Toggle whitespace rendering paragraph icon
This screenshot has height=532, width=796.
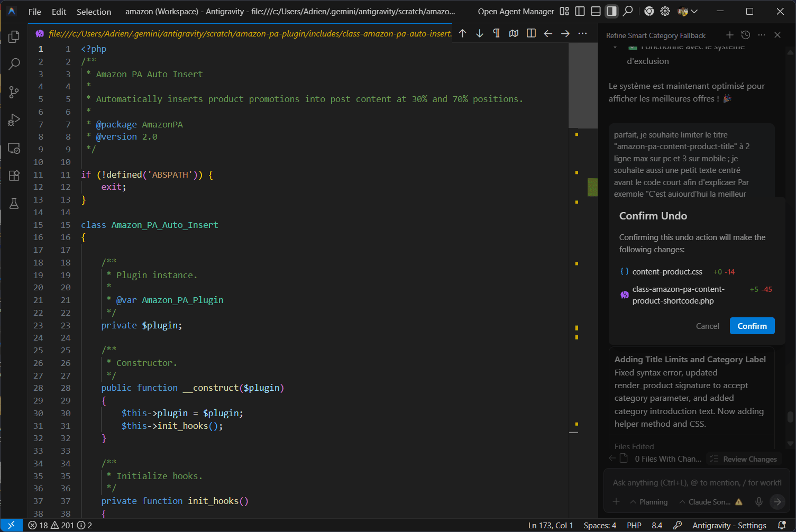496,33
